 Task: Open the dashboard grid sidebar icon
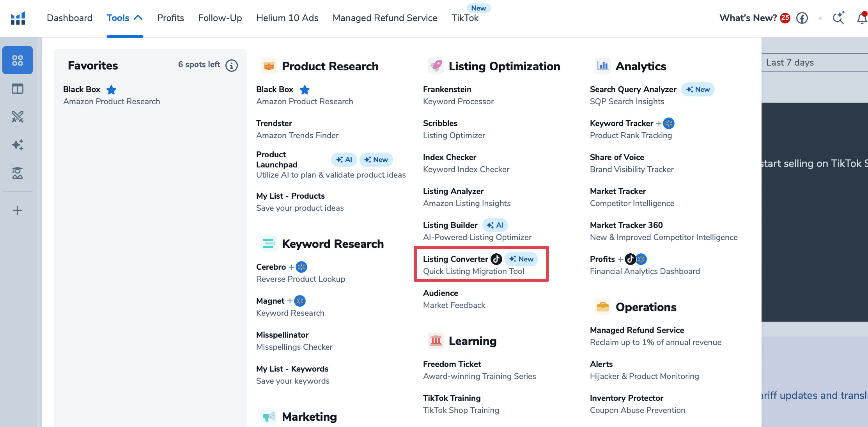coord(18,60)
